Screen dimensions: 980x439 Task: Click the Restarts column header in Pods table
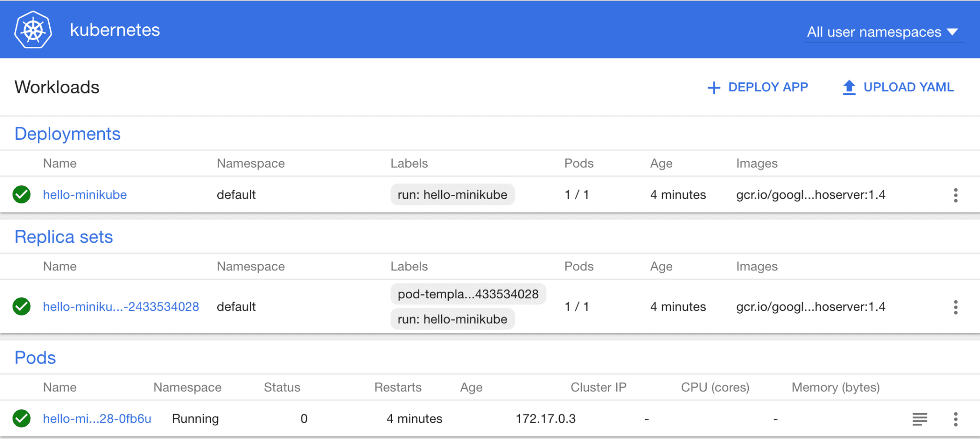click(398, 387)
